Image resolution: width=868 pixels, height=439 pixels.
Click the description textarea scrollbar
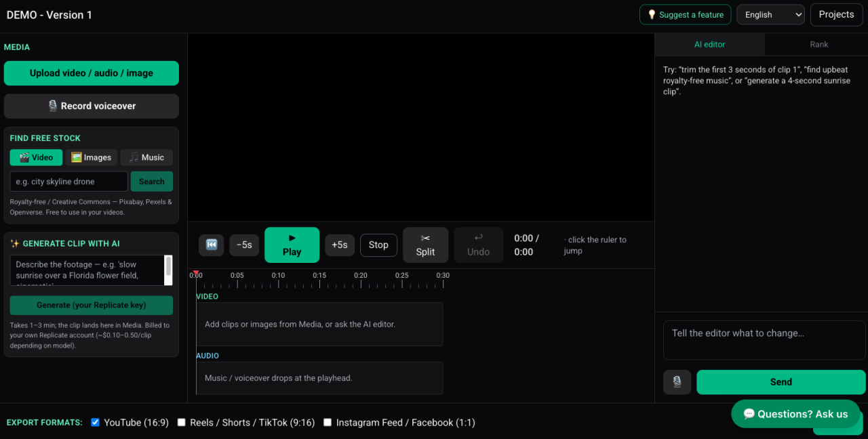pyautogui.click(x=169, y=270)
